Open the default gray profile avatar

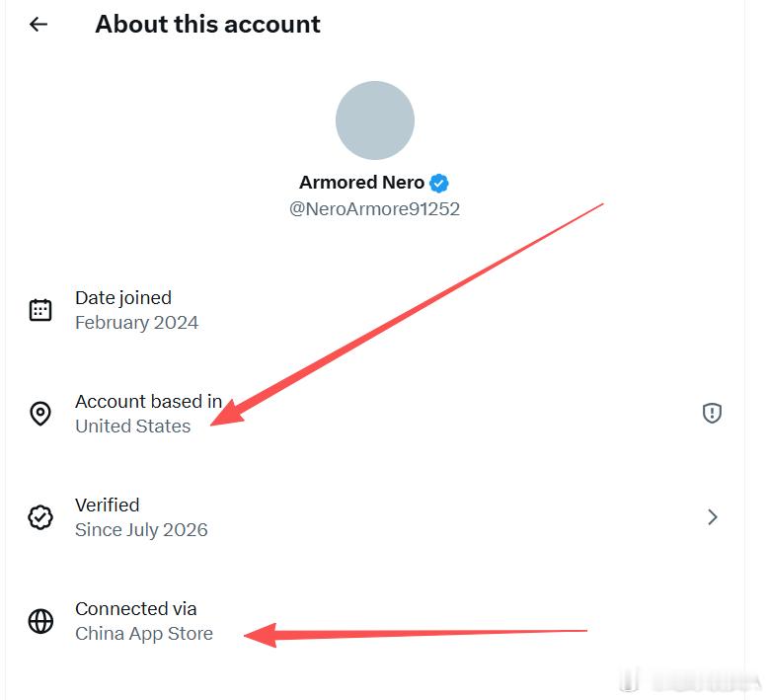(x=375, y=120)
